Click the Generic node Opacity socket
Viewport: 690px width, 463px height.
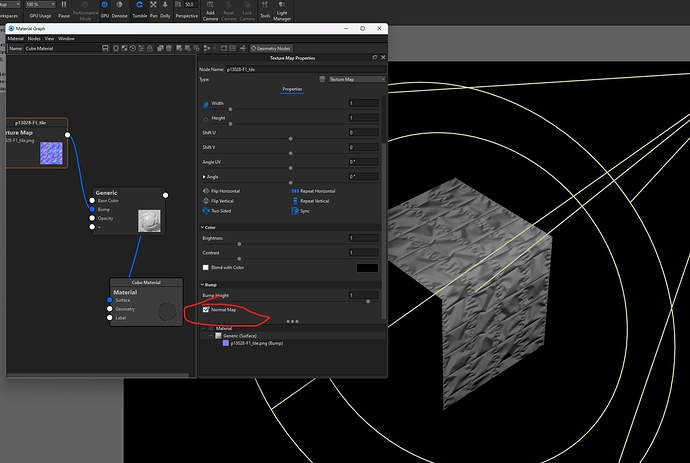[92, 218]
